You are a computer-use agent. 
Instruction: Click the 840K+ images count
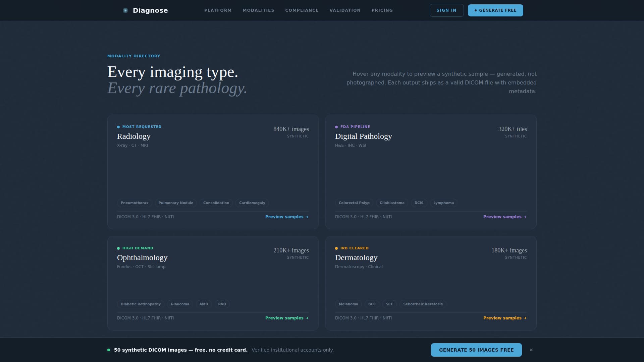(x=291, y=129)
